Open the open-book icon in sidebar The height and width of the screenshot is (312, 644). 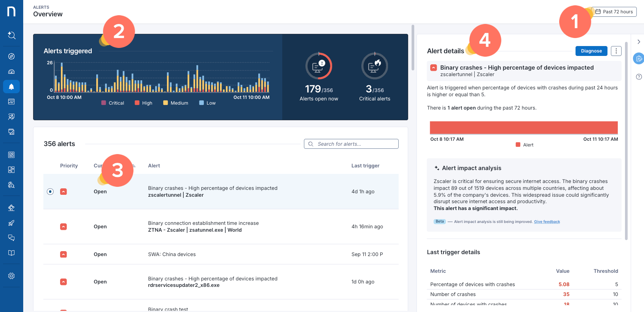pyautogui.click(x=11, y=253)
